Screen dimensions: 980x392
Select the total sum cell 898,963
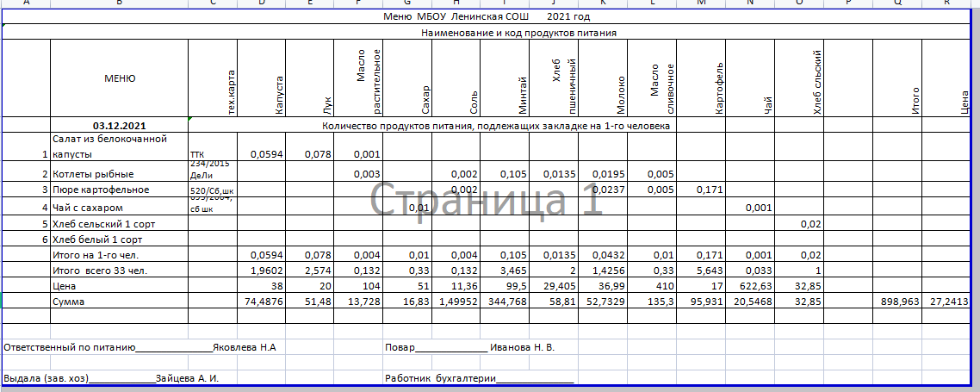click(x=897, y=302)
